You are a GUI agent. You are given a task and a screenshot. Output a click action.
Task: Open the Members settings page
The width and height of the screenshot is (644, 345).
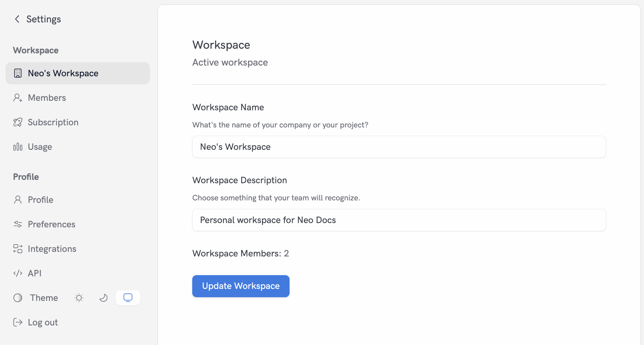click(x=47, y=97)
